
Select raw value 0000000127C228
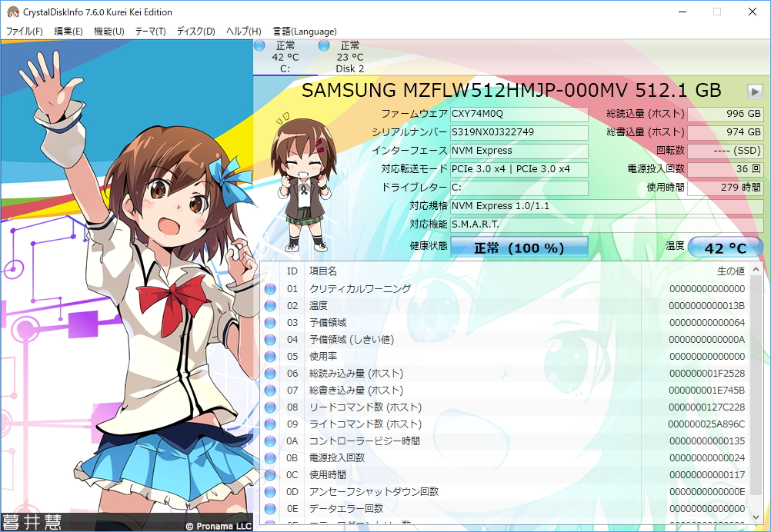click(706, 407)
